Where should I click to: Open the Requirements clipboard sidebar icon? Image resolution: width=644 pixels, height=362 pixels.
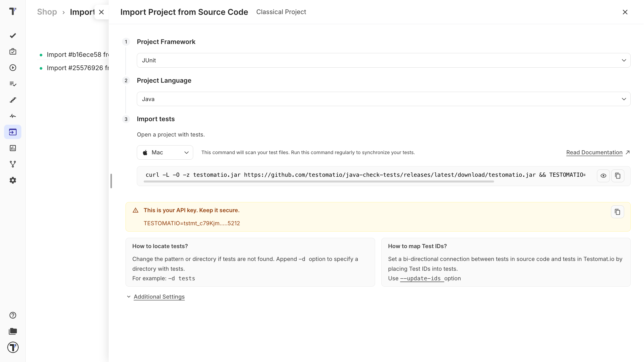coord(13,52)
